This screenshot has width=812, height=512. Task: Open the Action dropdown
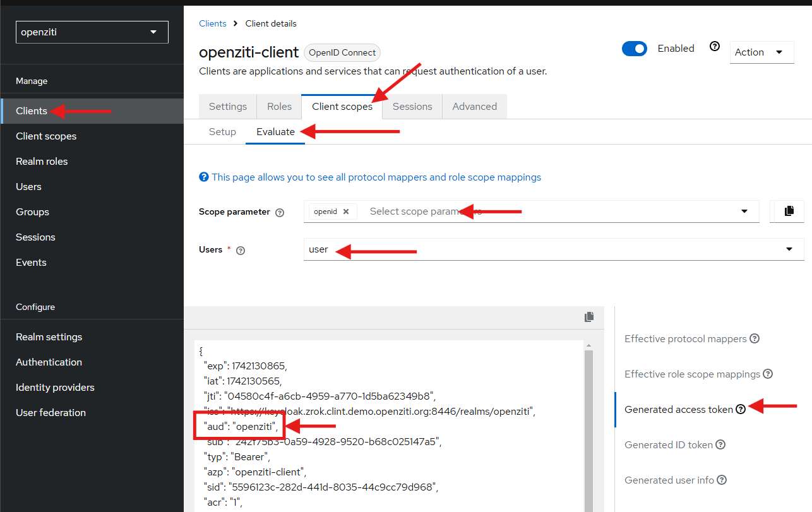pos(761,52)
